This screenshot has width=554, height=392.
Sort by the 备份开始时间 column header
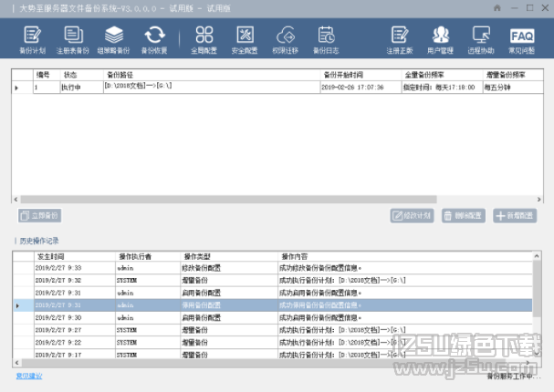click(361, 75)
